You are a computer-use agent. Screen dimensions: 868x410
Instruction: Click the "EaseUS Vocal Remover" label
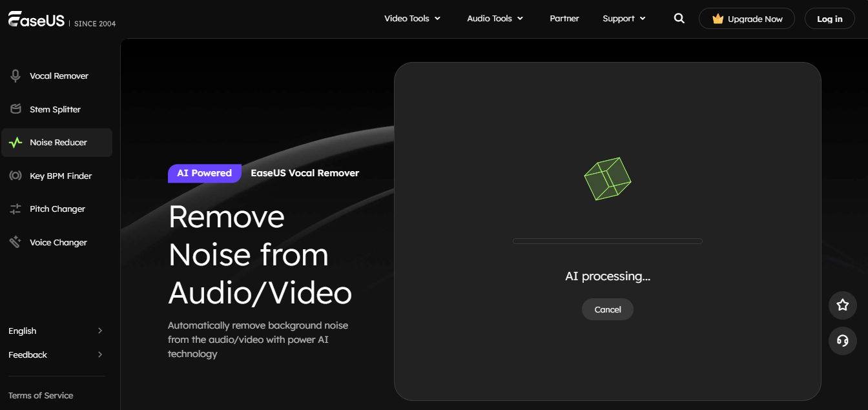tap(305, 173)
